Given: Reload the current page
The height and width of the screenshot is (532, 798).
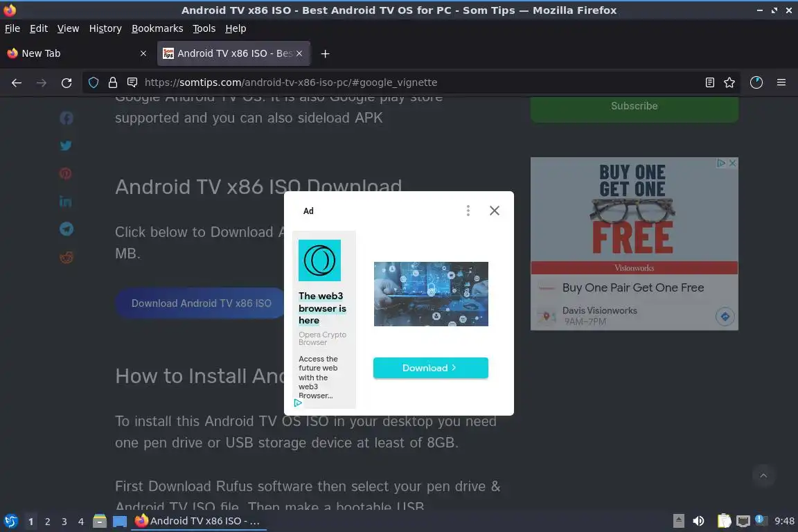Looking at the screenshot, I should tap(66, 82).
